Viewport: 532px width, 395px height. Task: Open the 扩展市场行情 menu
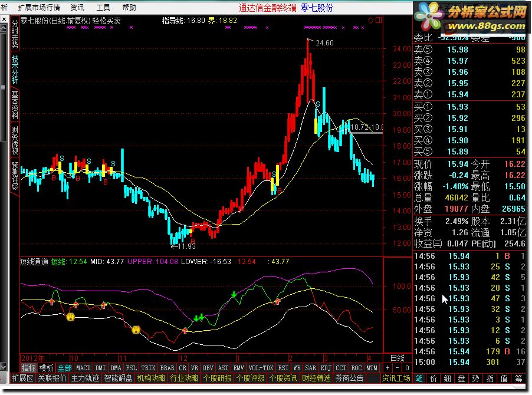39,8
